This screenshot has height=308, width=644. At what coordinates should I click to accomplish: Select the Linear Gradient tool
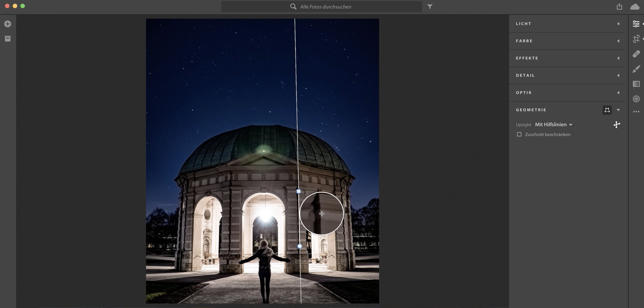point(636,84)
